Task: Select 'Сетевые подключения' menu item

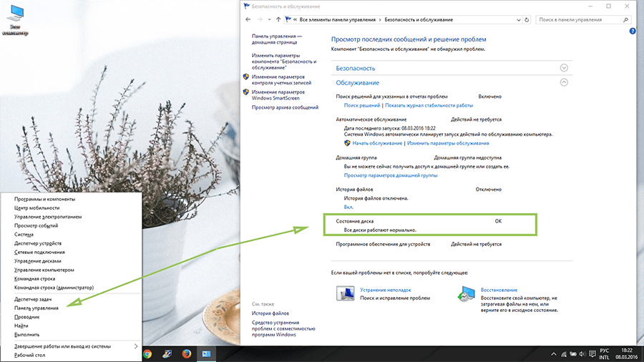Action: (x=72, y=253)
